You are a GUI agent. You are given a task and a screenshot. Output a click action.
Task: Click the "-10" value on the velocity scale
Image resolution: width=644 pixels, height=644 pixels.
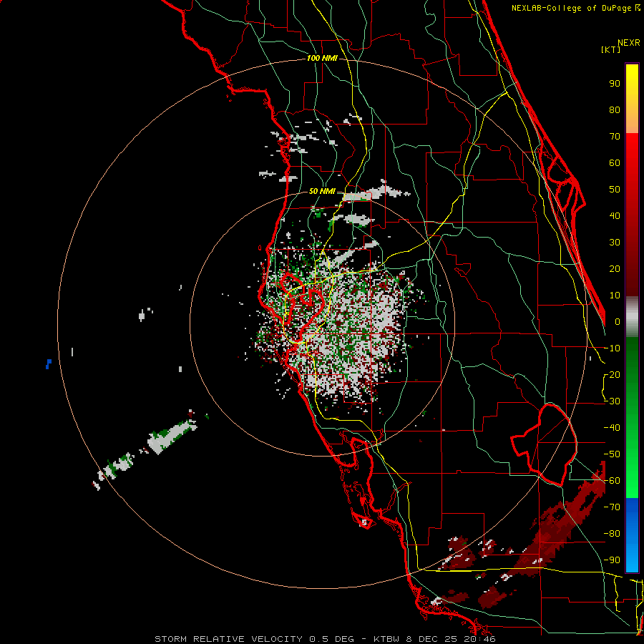612,348
